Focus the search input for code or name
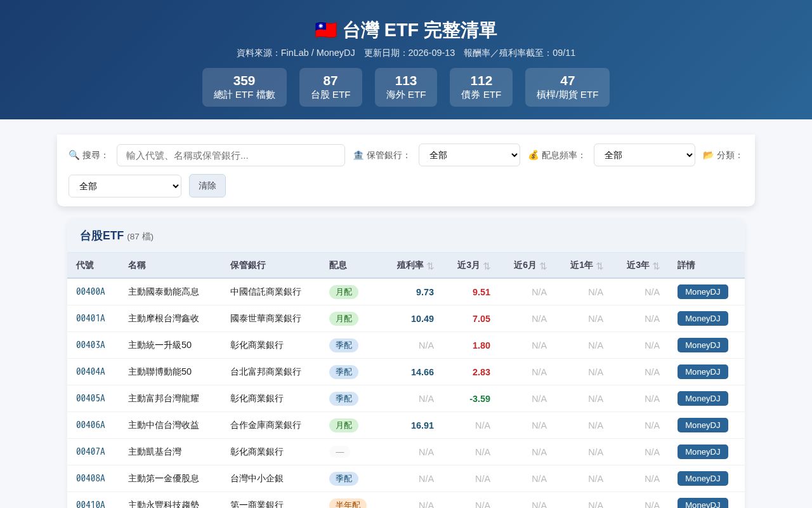The width and height of the screenshot is (812, 508). tap(231, 155)
